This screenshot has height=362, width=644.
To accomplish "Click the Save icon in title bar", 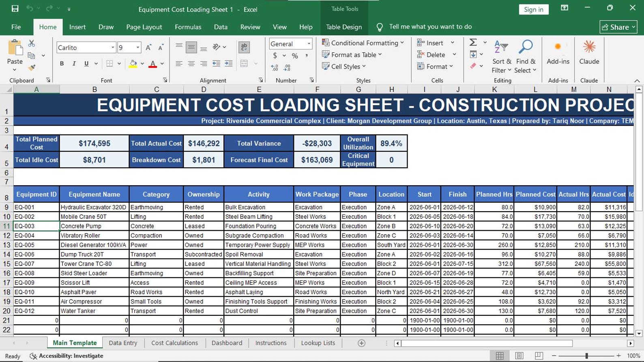I will click(15, 9).
